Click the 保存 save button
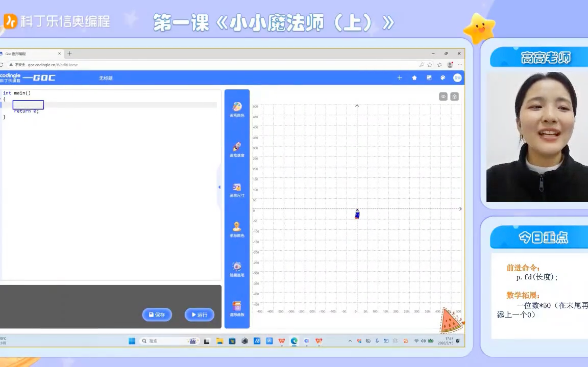This screenshot has height=367, width=588. click(x=157, y=315)
